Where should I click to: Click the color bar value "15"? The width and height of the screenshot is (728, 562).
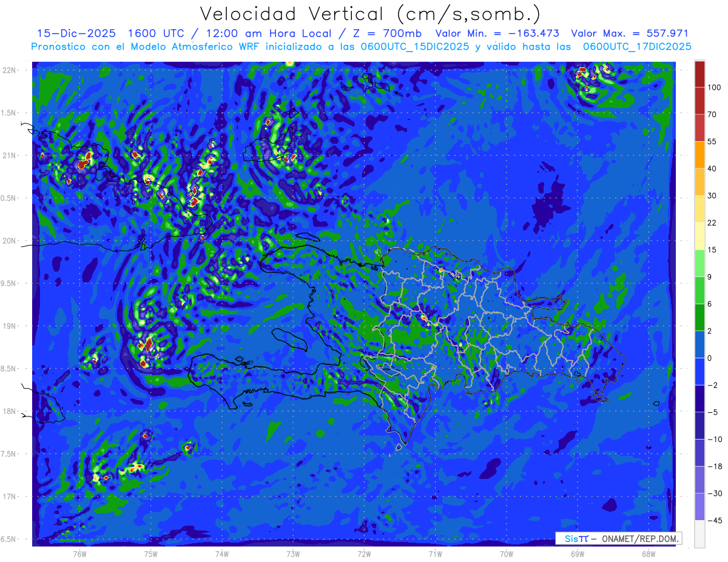point(712,250)
